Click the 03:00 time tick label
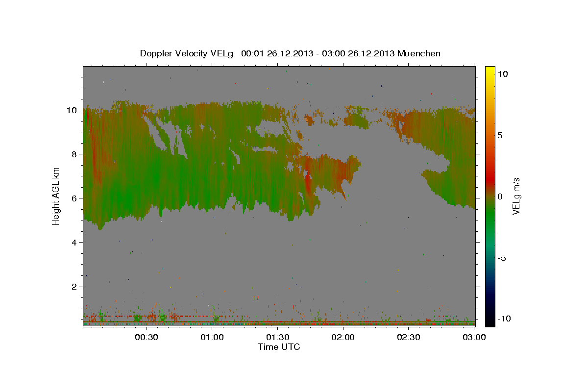Screen dimensions: 588x392 click(474, 338)
